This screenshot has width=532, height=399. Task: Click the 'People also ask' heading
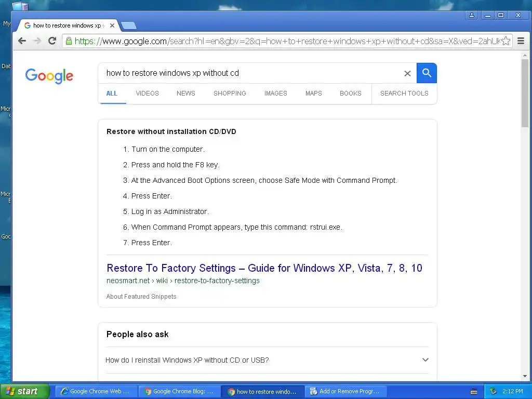pos(137,335)
